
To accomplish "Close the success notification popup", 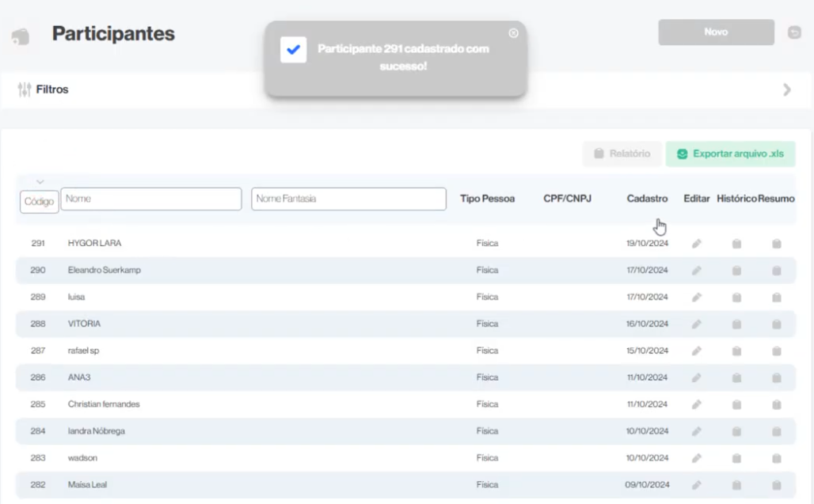I will 513,33.
